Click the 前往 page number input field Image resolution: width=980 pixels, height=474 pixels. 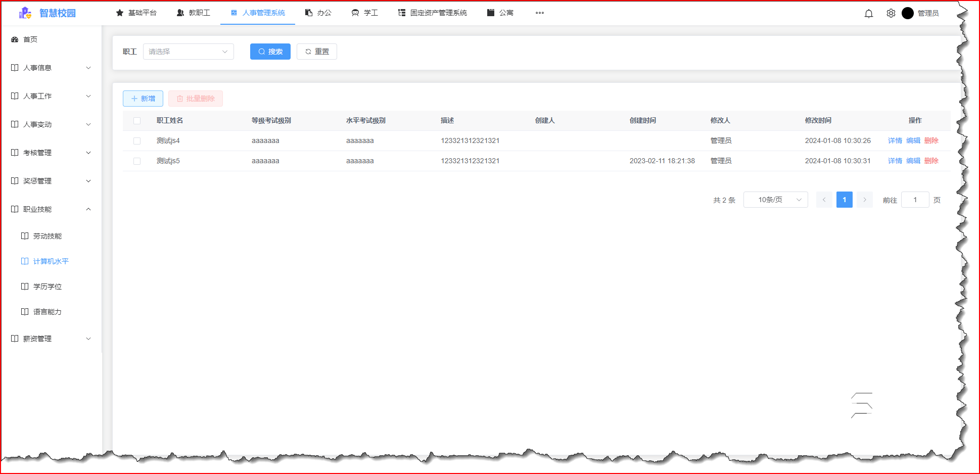click(x=915, y=200)
